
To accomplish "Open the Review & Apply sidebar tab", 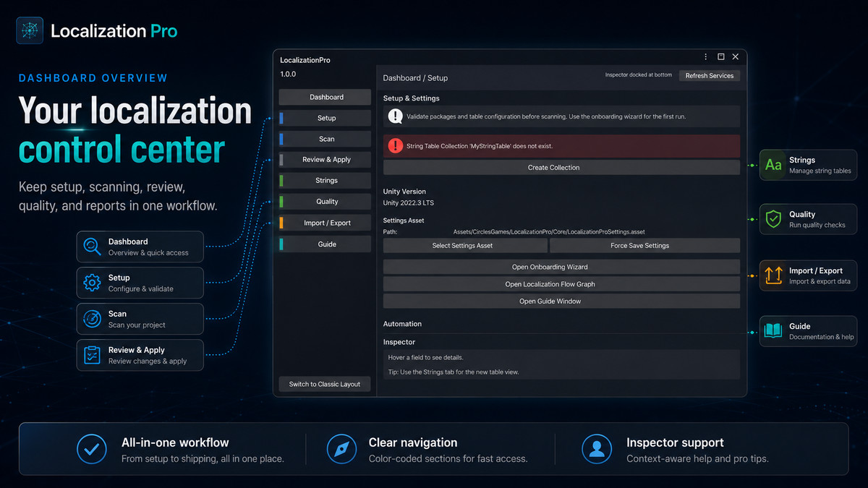I will pos(325,160).
